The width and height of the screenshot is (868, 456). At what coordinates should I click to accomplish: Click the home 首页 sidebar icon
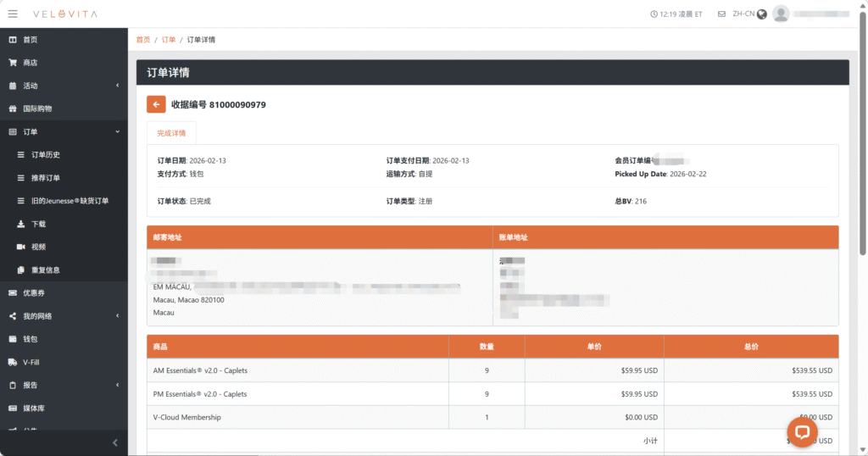point(13,40)
